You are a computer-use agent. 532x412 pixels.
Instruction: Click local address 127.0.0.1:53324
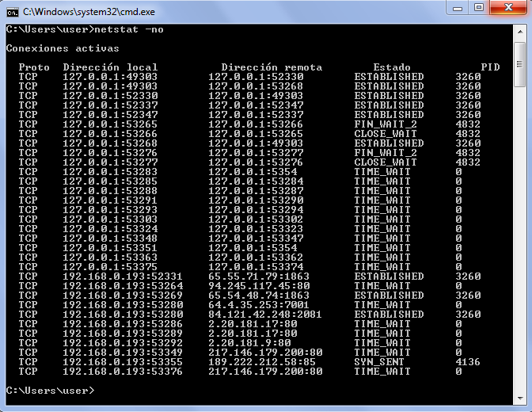(110, 229)
